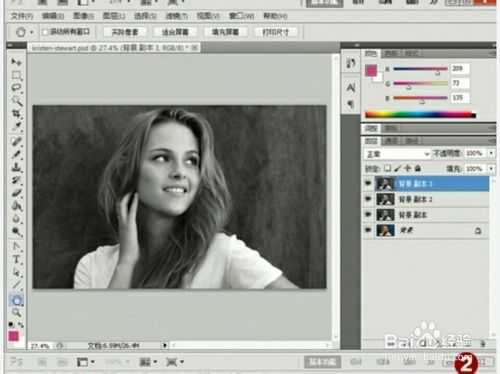Enable the 滚动所有窗口 checkbox
This screenshot has height=374, width=500.
pos(45,32)
